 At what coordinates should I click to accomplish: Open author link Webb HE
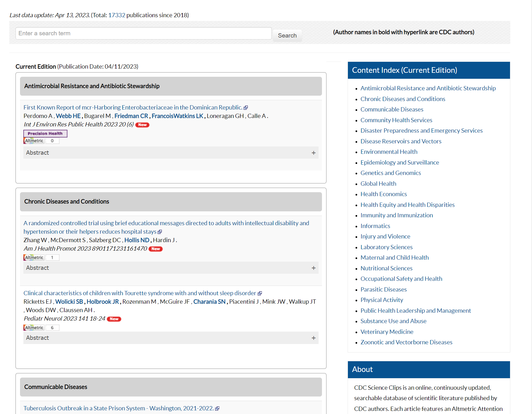(68, 116)
